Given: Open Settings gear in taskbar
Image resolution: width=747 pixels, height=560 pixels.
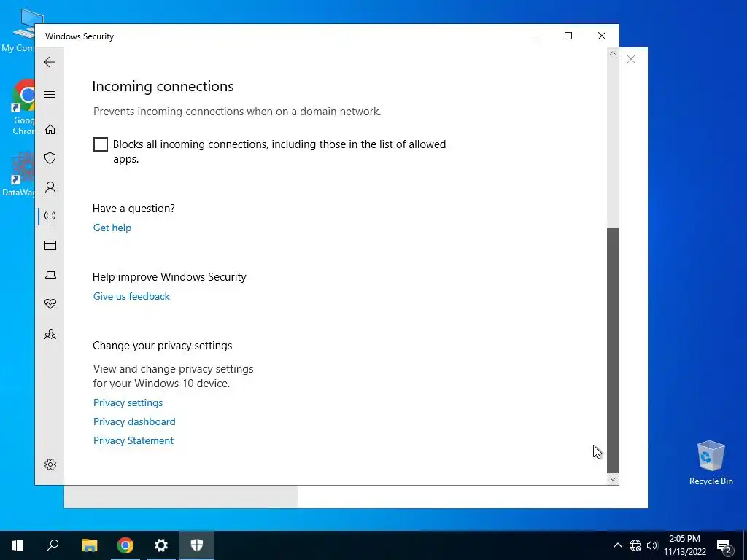Looking at the screenshot, I should (x=161, y=545).
